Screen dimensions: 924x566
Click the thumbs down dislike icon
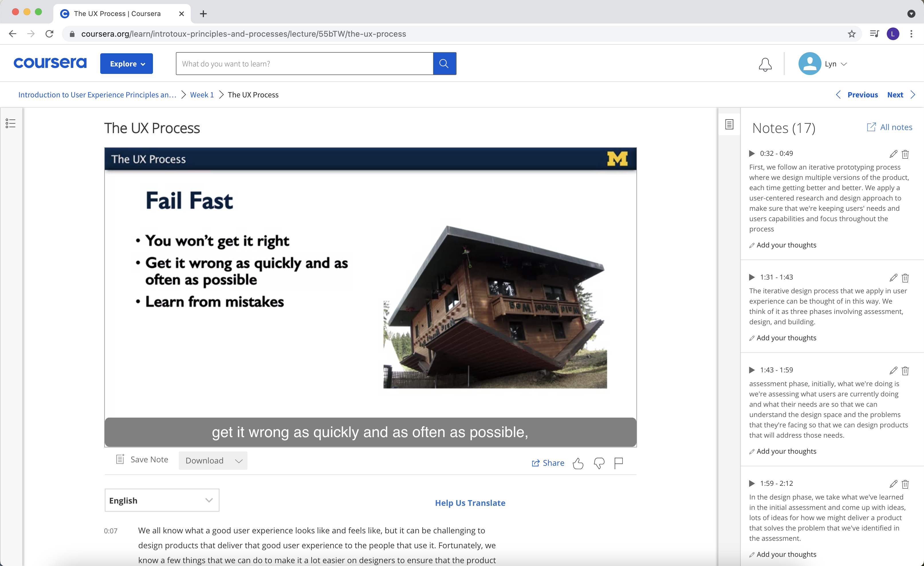coord(599,464)
